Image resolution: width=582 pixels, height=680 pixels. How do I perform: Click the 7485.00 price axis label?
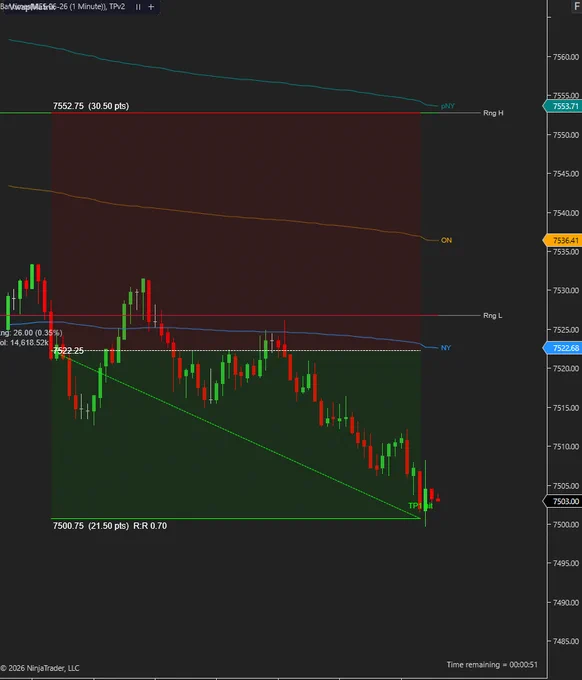[x=566, y=641]
